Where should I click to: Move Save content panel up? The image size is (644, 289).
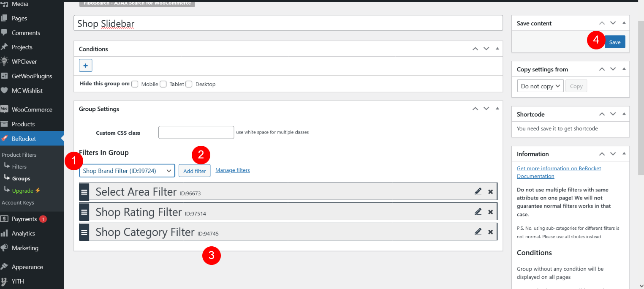click(x=602, y=23)
